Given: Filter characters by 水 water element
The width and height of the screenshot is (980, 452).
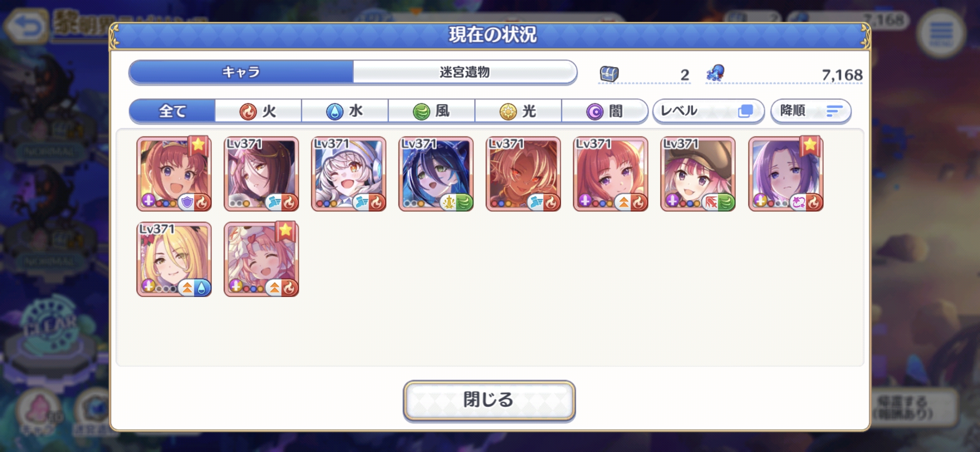Looking at the screenshot, I should [x=345, y=111].
